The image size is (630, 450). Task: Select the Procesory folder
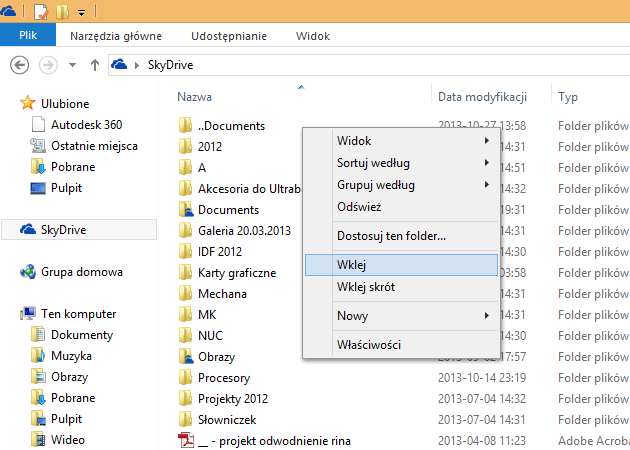point(224,378)
